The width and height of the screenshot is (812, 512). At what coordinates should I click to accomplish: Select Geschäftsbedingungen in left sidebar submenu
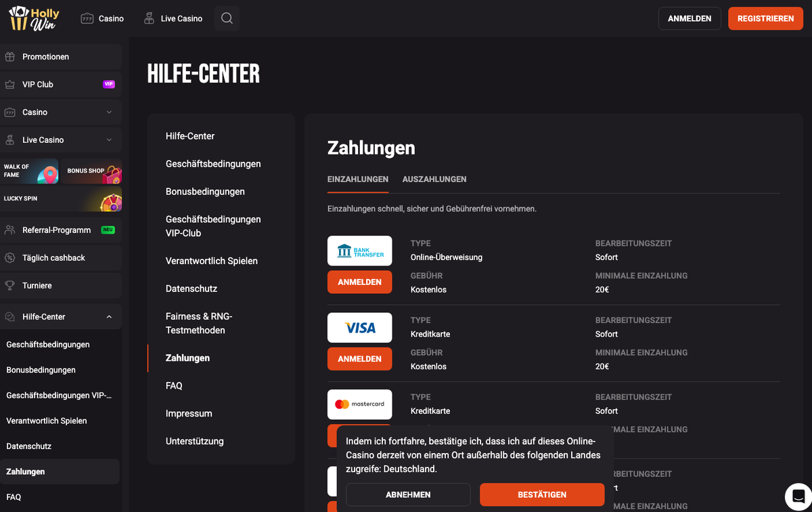48,345
